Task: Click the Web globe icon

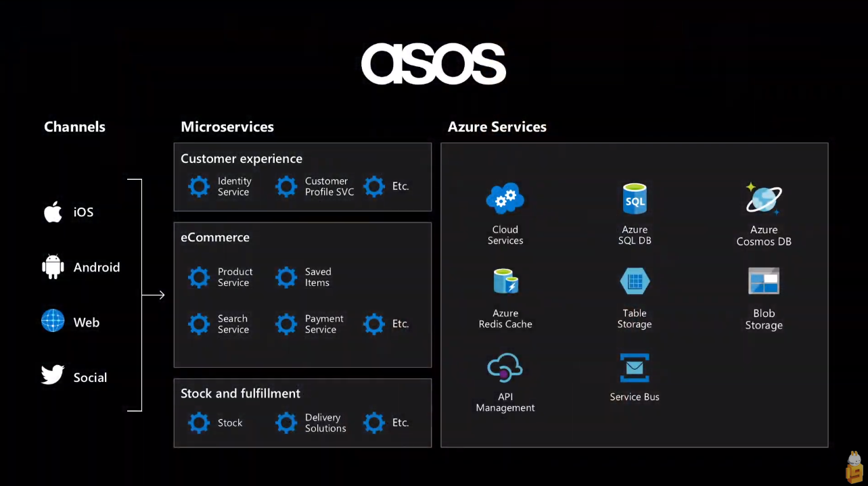Action: click(x=53, y=320)
